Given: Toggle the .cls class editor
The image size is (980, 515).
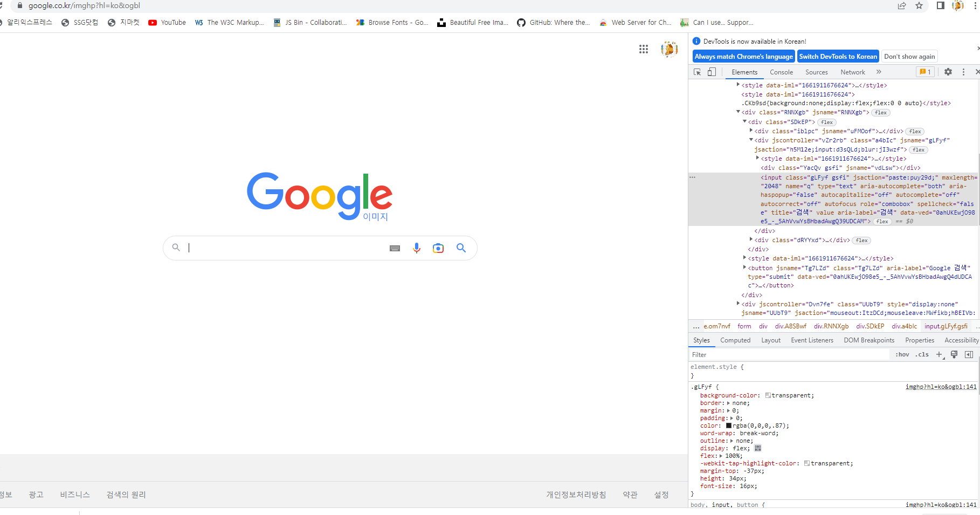Looking at the screenshot, I should (x=922, y=354).
